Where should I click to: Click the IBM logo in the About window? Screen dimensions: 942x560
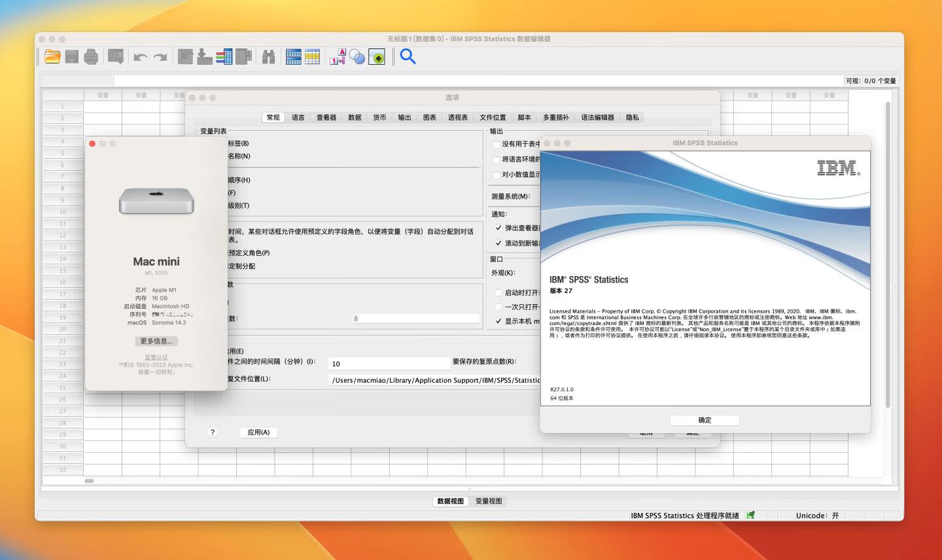click(x=839, y=168)
